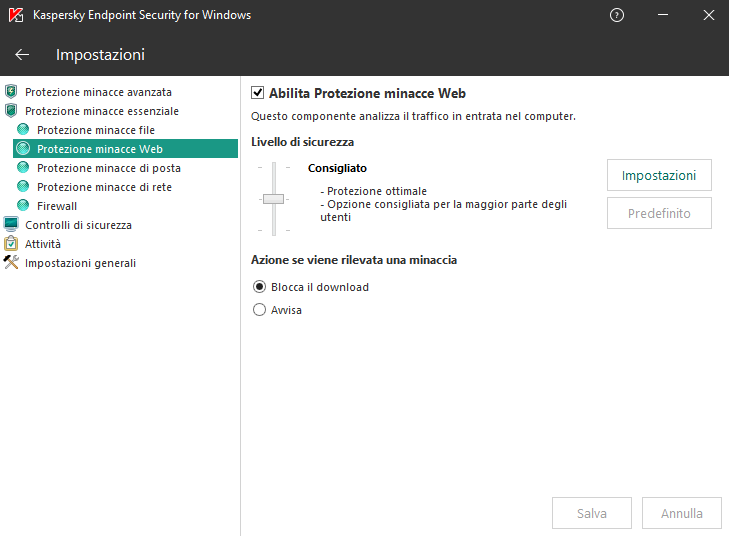This screenshot has width=729, height=536.
Task: Click the green globe icon for Protezione minacce file
Action: [23, 129]
